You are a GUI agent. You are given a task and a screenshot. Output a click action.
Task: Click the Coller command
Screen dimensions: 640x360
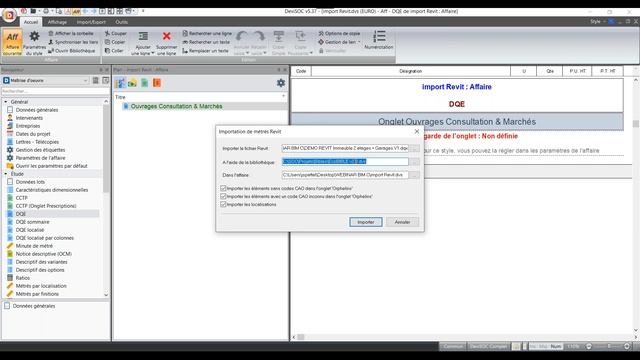click(x=114, y=51)
